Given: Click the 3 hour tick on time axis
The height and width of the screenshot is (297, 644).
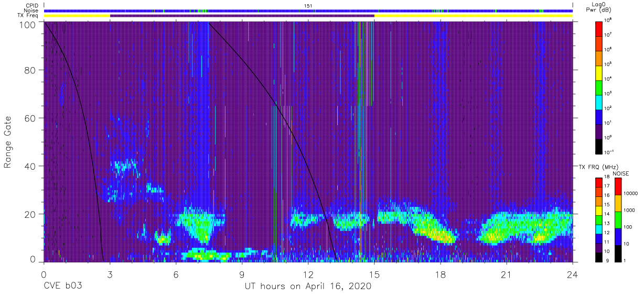Looking at the screenshot, I should [110, 275].
